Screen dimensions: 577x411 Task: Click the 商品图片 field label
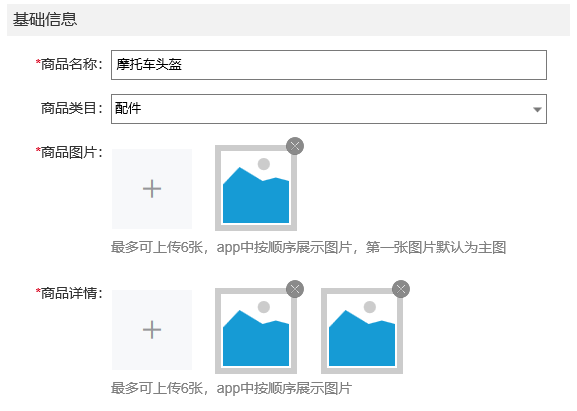[71, 152]
